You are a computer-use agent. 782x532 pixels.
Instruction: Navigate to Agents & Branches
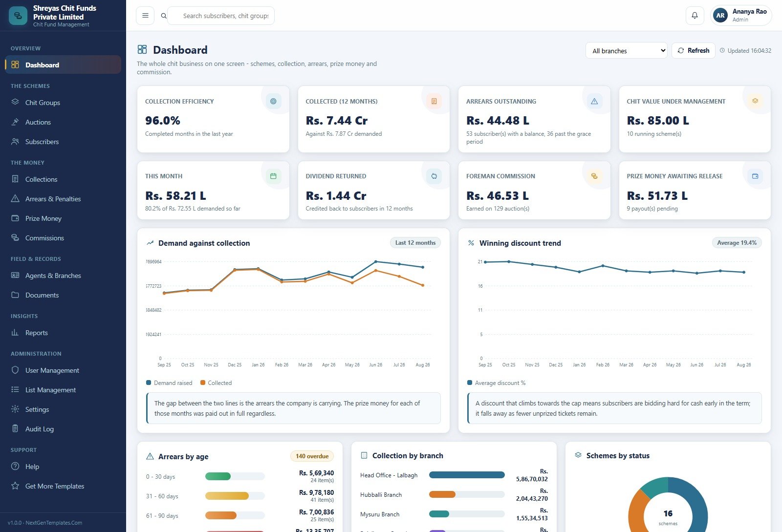pyautogui.click(x=63, y=276)
